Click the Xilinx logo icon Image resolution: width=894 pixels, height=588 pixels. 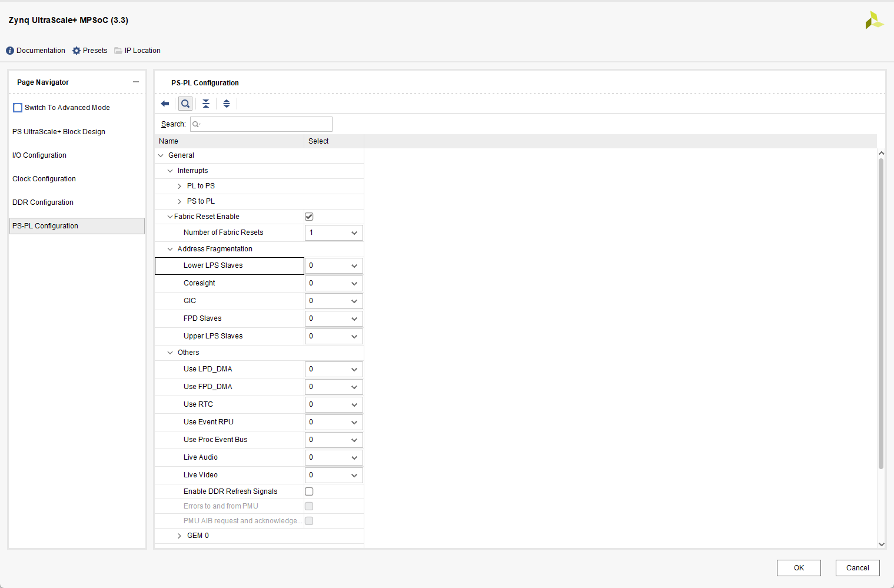[x=874, y=20]
